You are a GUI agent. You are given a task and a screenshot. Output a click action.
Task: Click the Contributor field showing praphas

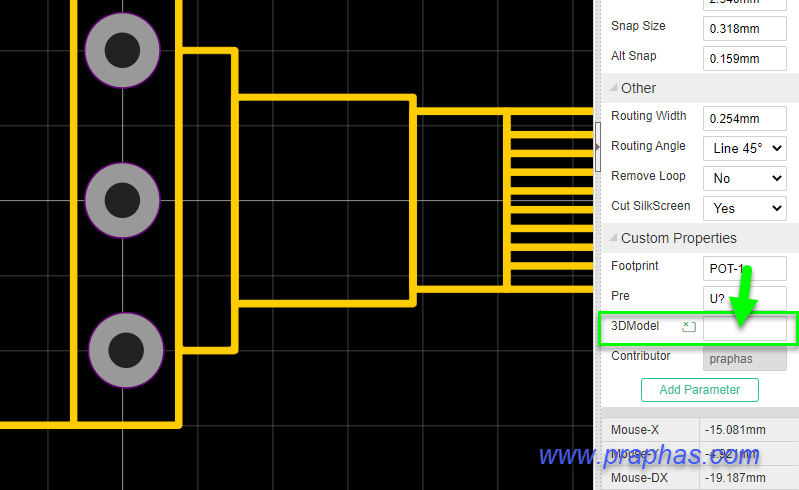click(744, 359)
